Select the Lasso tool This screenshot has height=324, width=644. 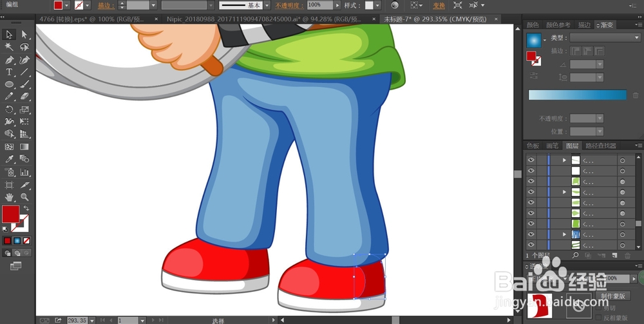pos(24,47)
